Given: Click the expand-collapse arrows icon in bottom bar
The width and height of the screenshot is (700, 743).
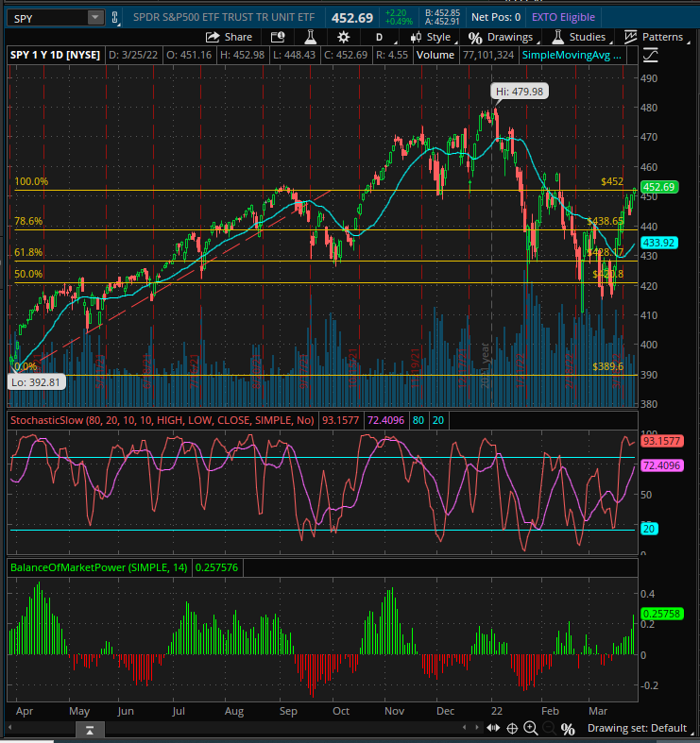Looking at the screenshot, I should [491, 728].
